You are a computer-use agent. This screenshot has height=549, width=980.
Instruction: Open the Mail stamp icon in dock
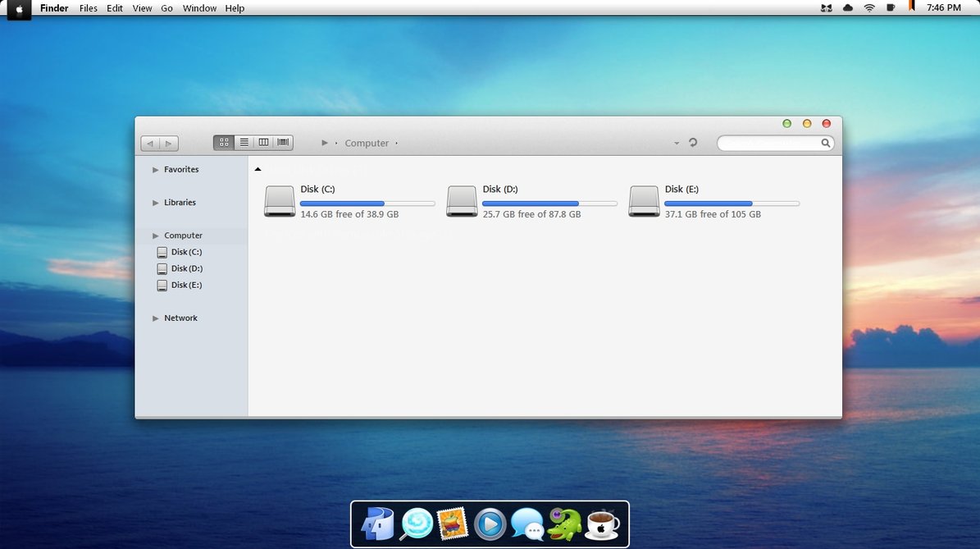452,524
